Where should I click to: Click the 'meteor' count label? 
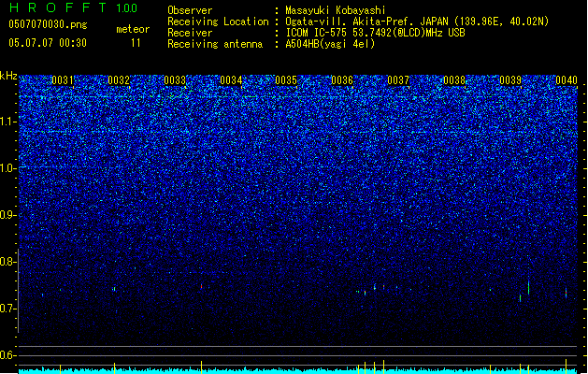pyautogui.click(x=133, y=29)
